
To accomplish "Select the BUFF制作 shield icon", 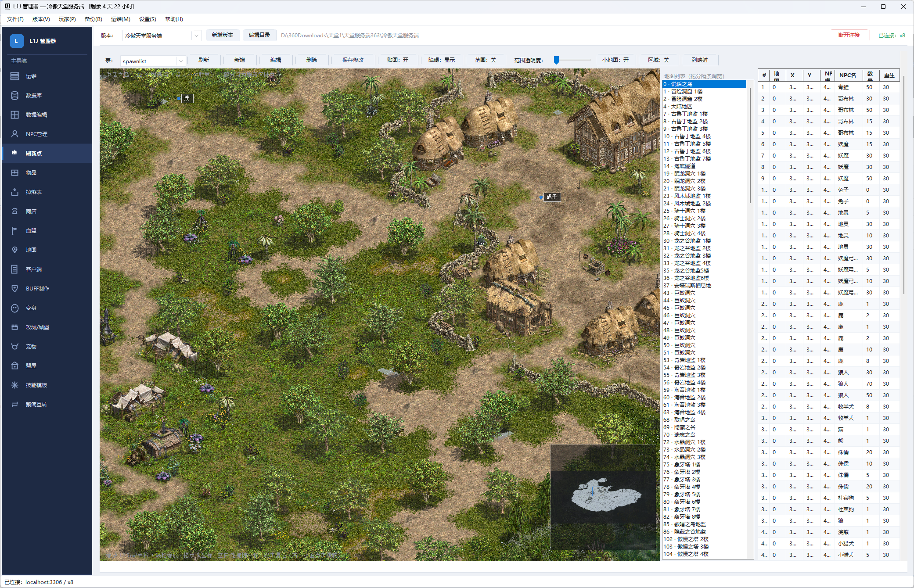I will pos(14,288).
